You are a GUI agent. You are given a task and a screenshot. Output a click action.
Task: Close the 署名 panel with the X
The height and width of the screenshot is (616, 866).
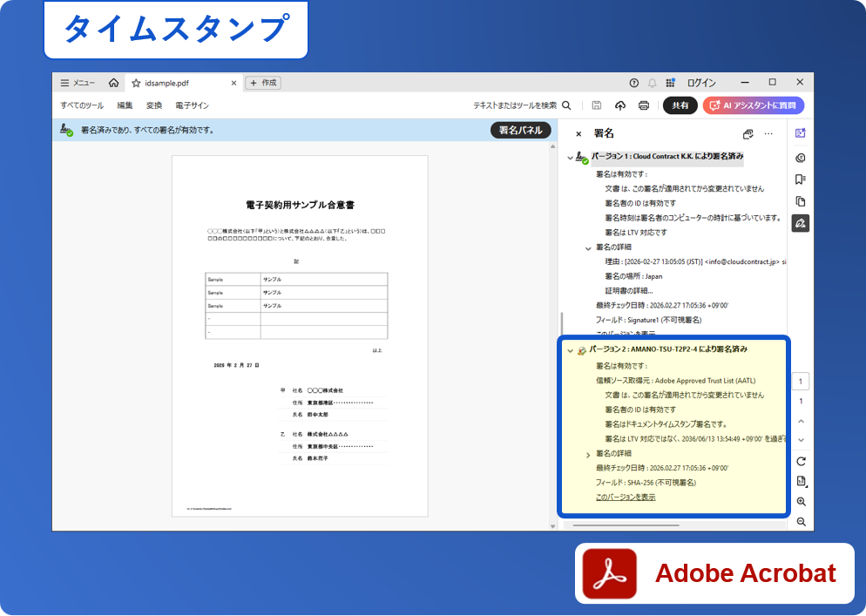point(578,134)
